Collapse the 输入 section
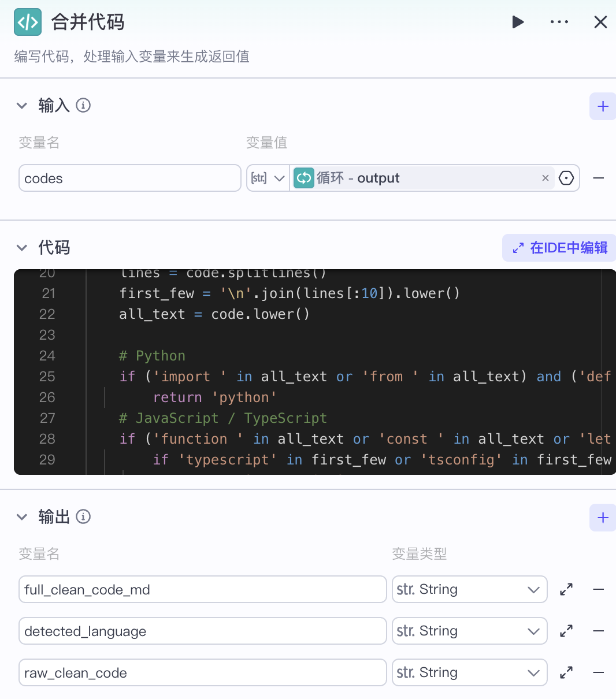The height and width of the screenshot is (699, 616). point(22,106)
